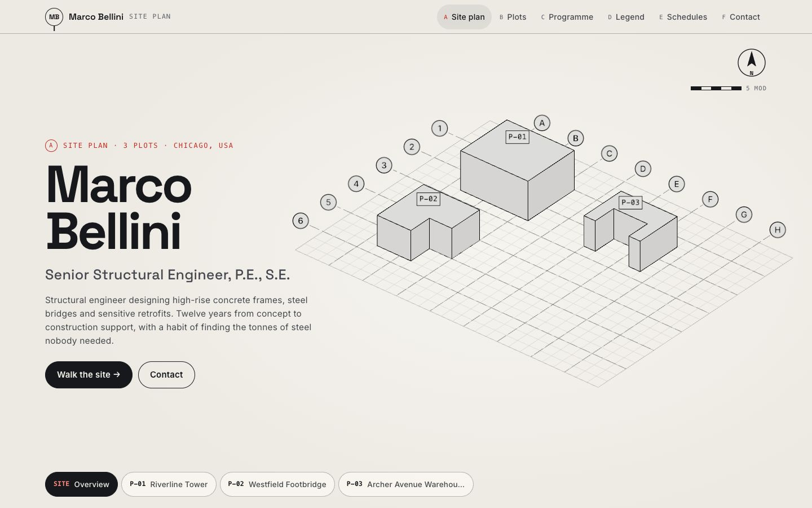Select grid marker 1 on the plan

click(440, 128)
